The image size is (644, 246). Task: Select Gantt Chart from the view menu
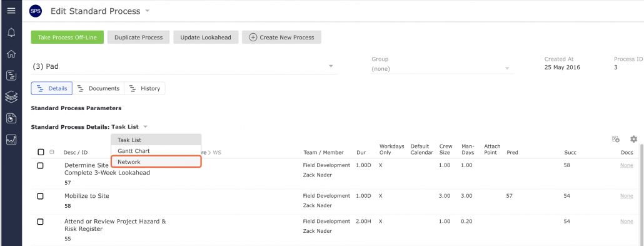156,151
